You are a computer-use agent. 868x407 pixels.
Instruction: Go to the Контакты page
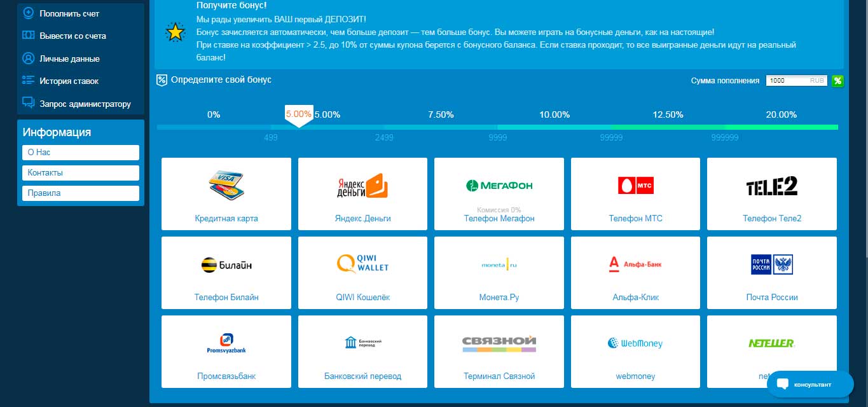click(80, 173)
